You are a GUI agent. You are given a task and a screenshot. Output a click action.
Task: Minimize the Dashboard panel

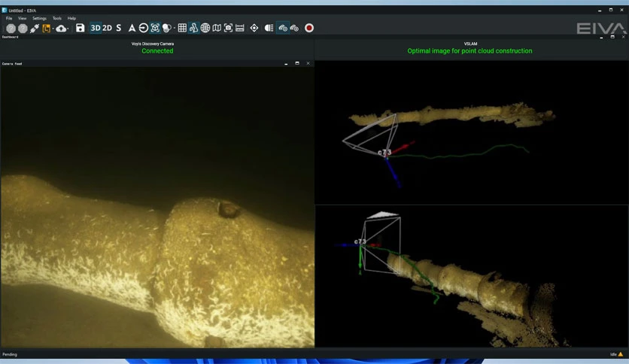pos(601,37)
